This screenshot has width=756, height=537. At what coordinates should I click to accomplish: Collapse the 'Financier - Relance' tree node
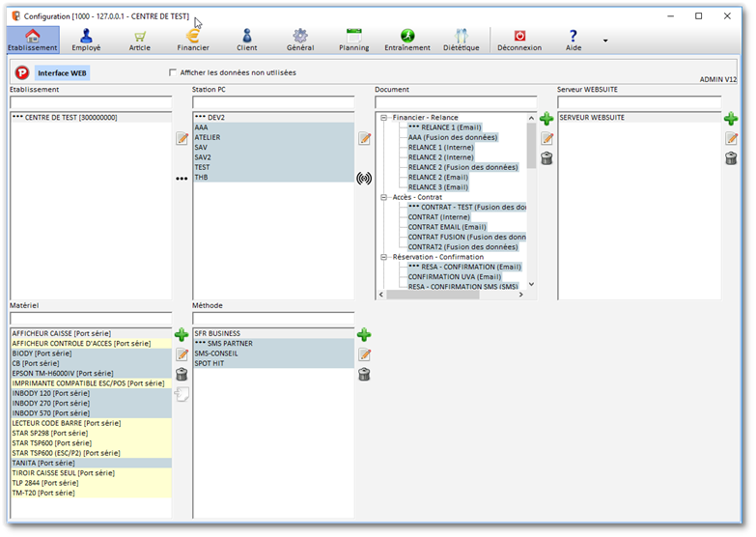[384, 118]
